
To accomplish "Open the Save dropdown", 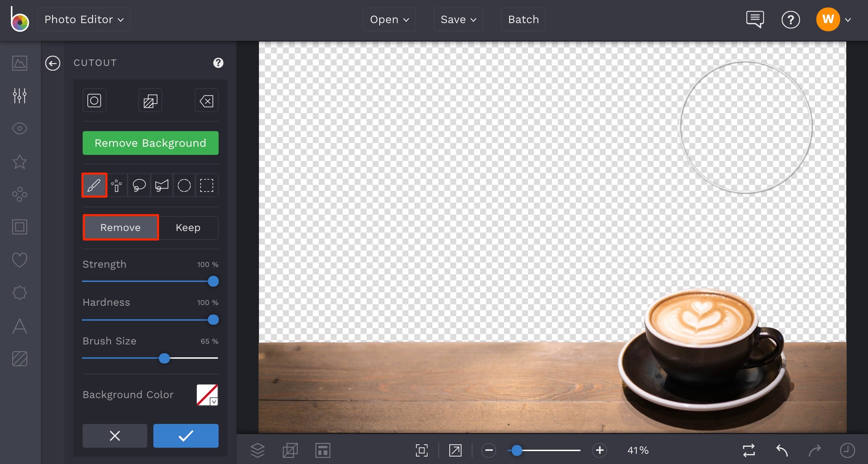I will [x=458, y=19].
